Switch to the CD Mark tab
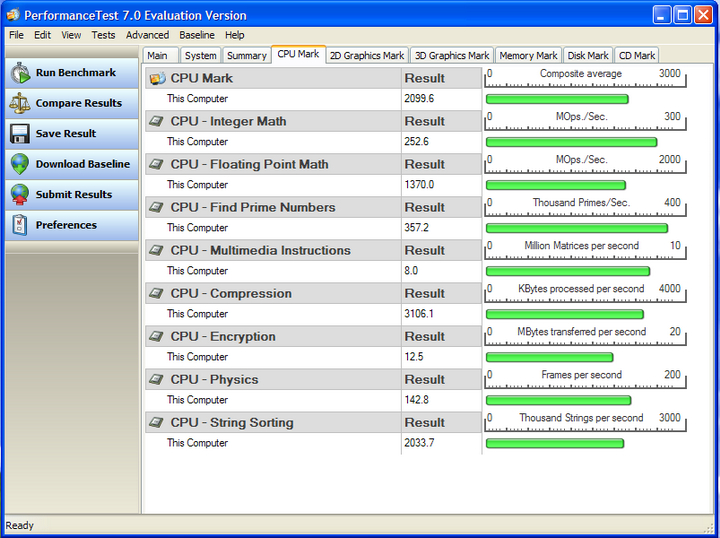Screen dimensions: 720x538 (637, 56)
